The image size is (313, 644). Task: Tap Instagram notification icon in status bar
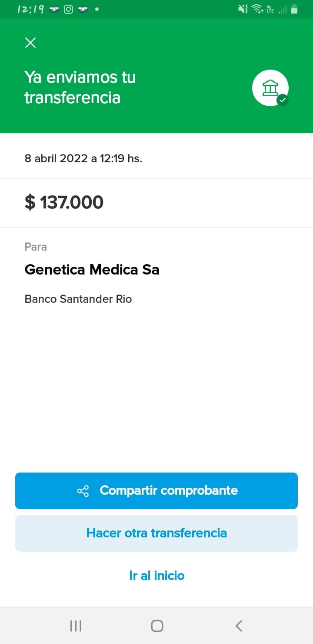click(x=68, y=9)
